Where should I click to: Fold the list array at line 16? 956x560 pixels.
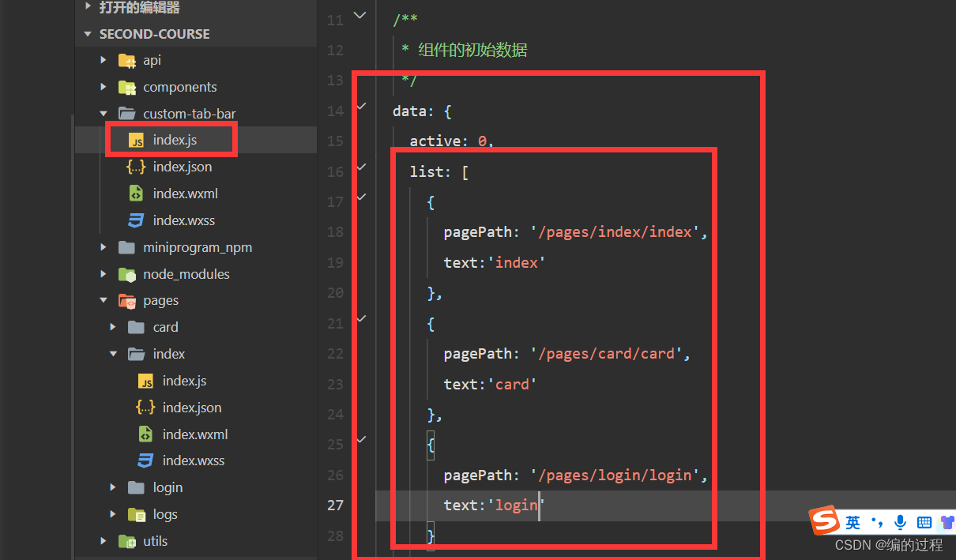point(361,167)
